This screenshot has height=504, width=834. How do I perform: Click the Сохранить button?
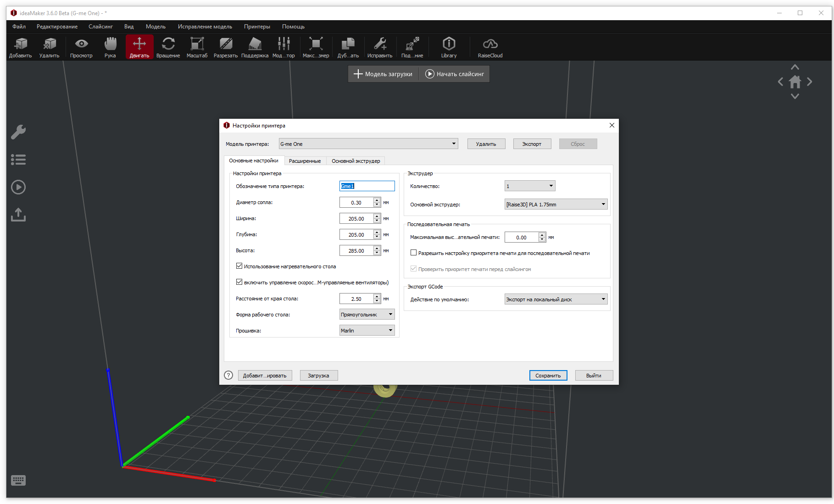tap(548, 376)
